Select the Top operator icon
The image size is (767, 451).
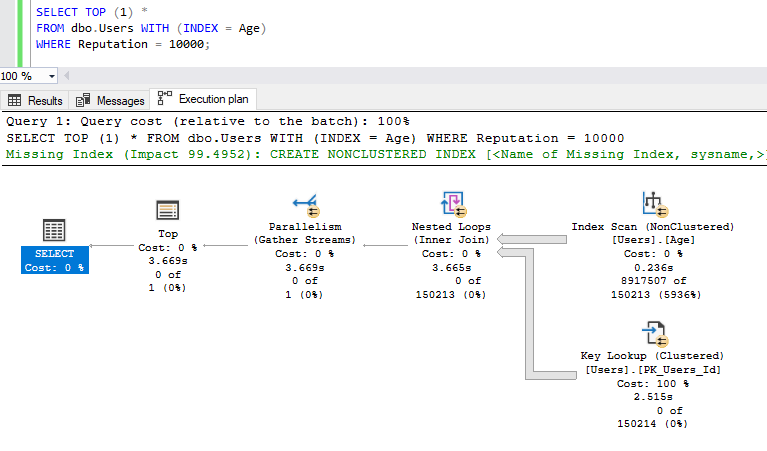(167, 210)
